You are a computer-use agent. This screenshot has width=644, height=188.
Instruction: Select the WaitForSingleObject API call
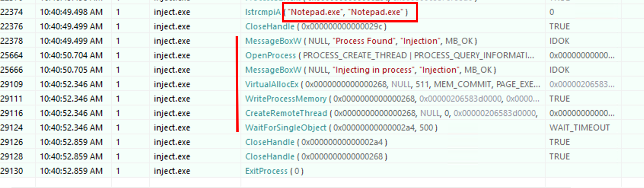(x=285, y=128)
